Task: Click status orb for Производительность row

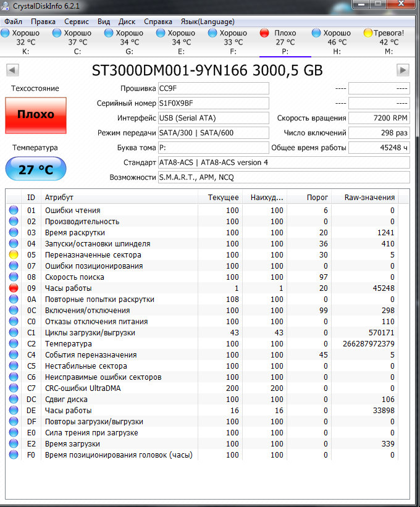Action: (x=14, y=221)
